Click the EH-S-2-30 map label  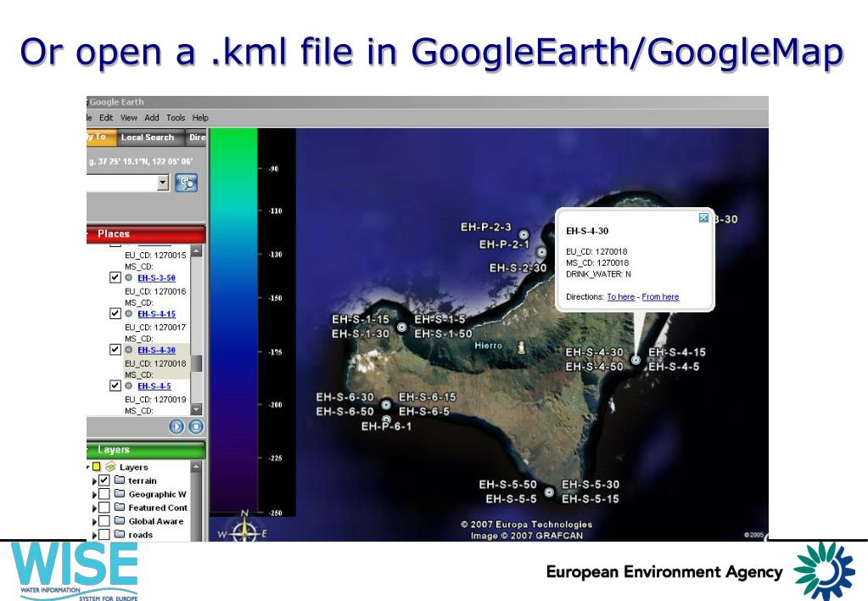click(518, 268)
